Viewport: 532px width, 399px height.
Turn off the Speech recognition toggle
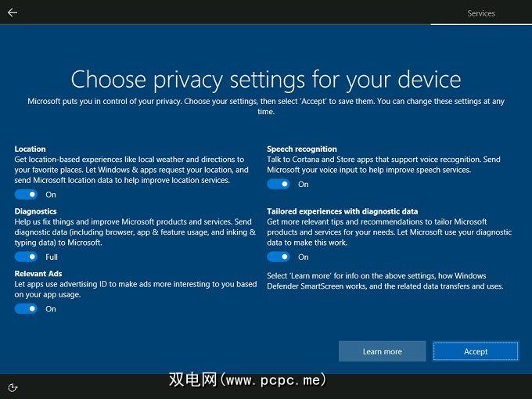click(x=279, y=184)
